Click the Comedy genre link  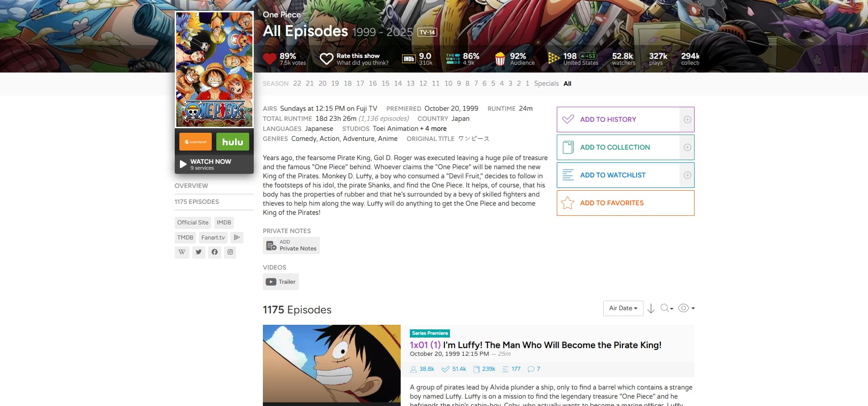coord(304,139)
